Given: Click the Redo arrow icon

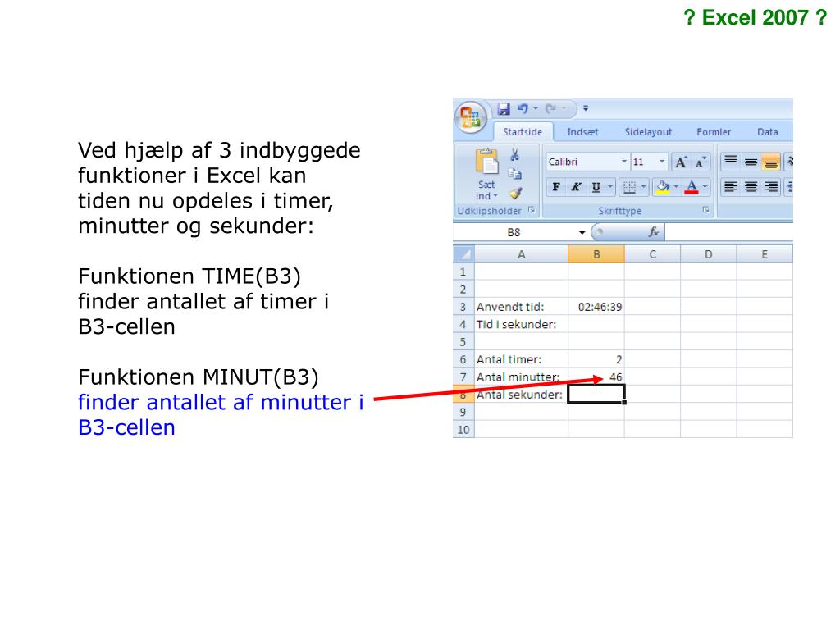Looking at the screenshot, I should pyautogui.click(x=550, y=109).
